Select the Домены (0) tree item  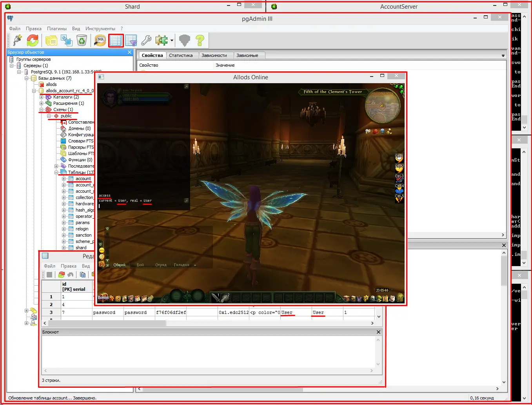(79, 128)
